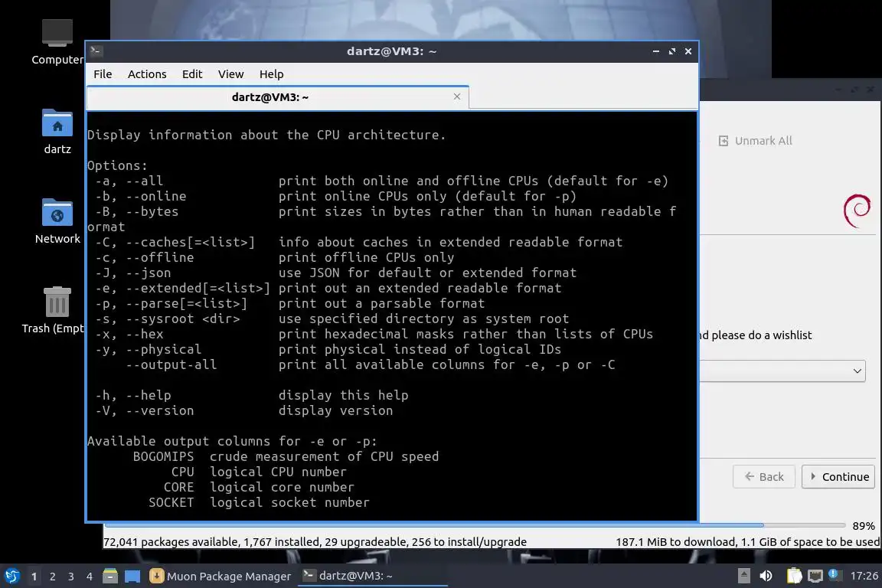
Task: Switch to workspace 2
Action: (52, 577)
